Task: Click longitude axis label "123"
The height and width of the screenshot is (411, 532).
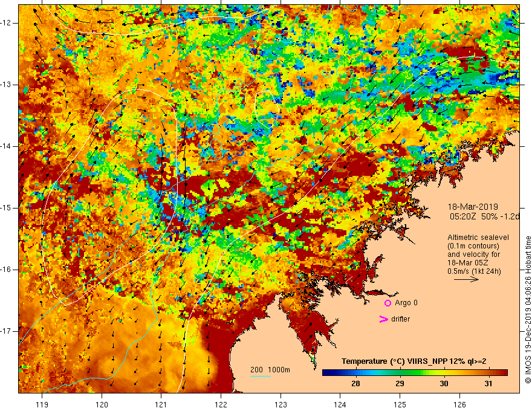Action: [281, 404]
